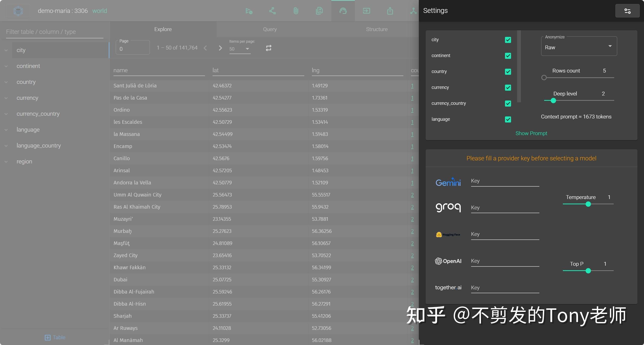Open the settings sliders icon
The image size is (644, 345).
628,11
